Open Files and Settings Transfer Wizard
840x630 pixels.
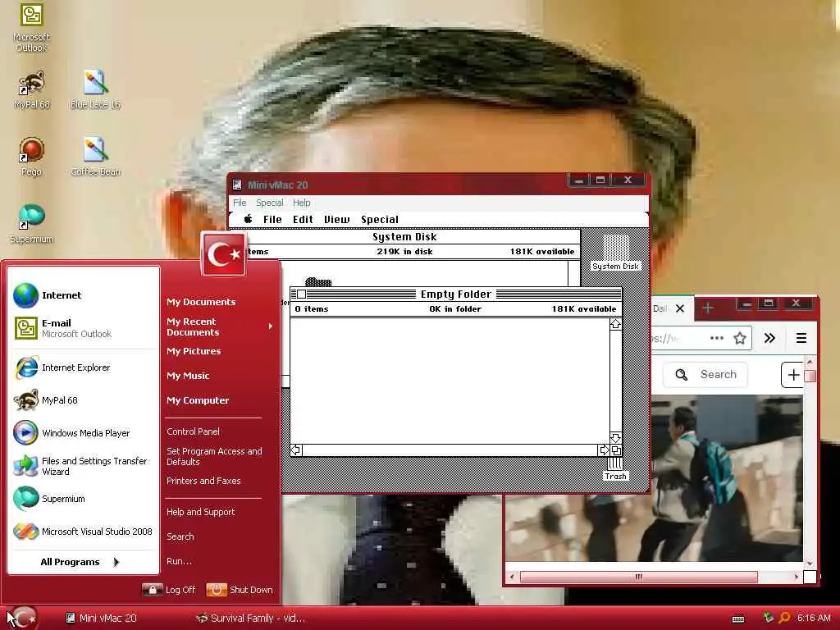click(x=84, y=466)
